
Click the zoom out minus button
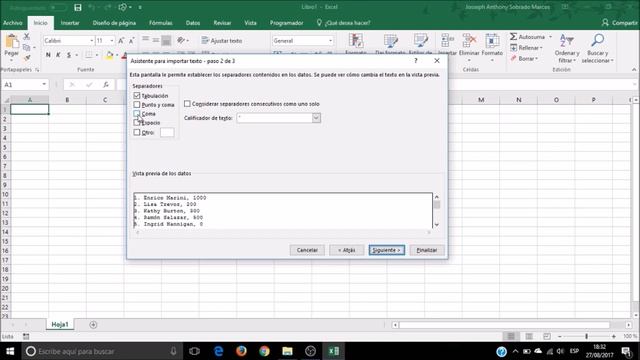(x=560, y=336)
